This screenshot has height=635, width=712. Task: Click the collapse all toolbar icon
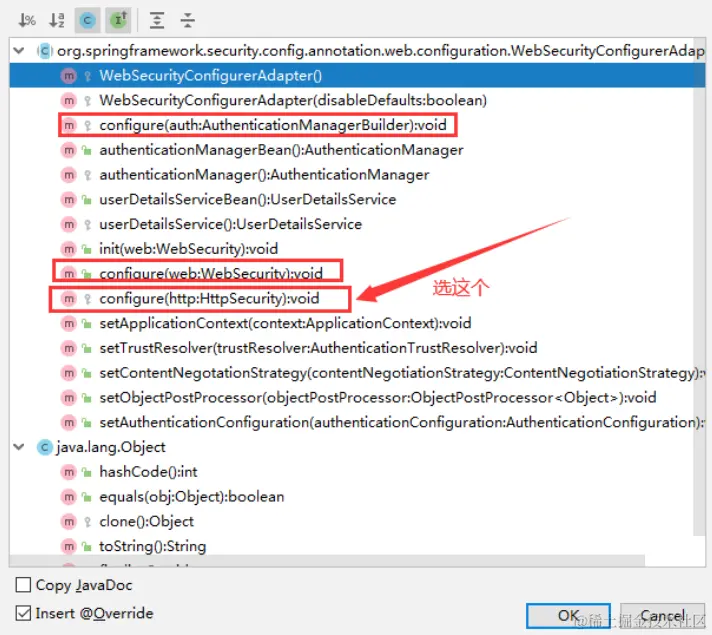click(187, 20)
